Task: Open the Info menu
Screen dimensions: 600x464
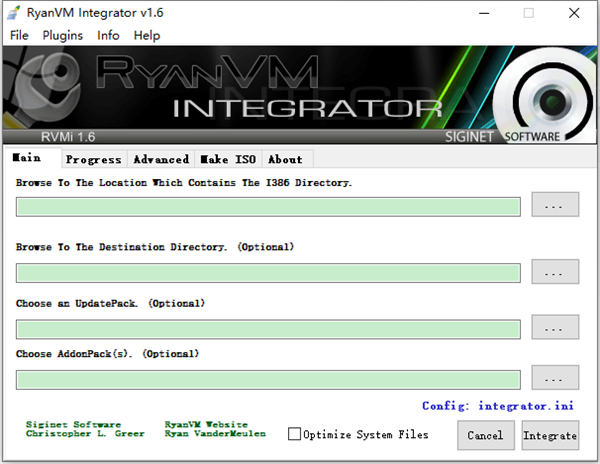Action: (x=108, y=36)
